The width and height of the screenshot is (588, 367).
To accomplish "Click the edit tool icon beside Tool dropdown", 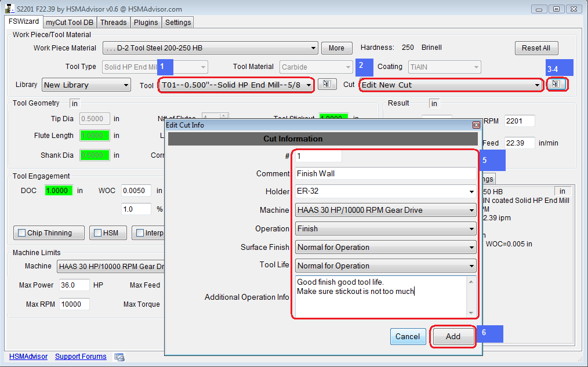I will [327, 85].
